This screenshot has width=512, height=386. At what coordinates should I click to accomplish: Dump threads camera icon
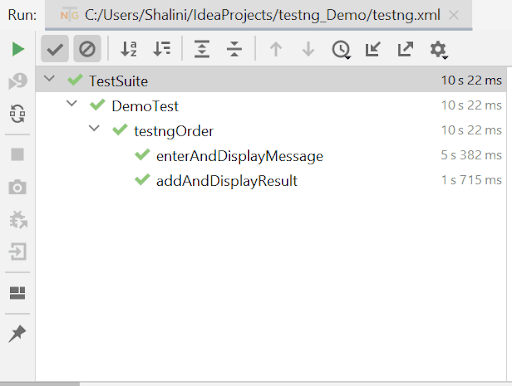click(17, 187)
